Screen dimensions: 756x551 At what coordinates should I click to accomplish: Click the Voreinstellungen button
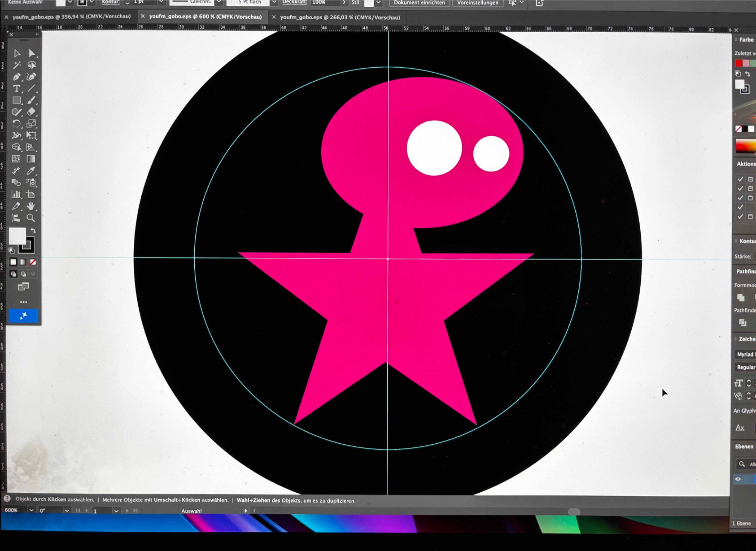pyautogui.click(x=477, y=3)
